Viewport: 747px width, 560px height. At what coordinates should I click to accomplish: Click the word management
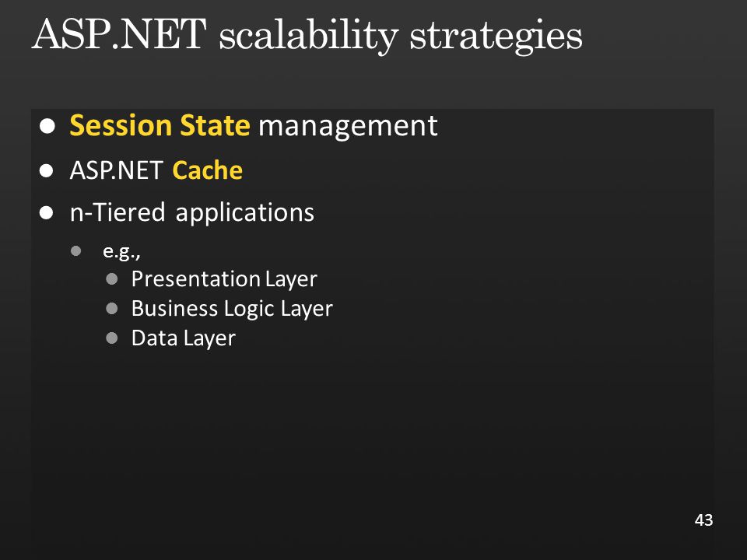point(348,127)
